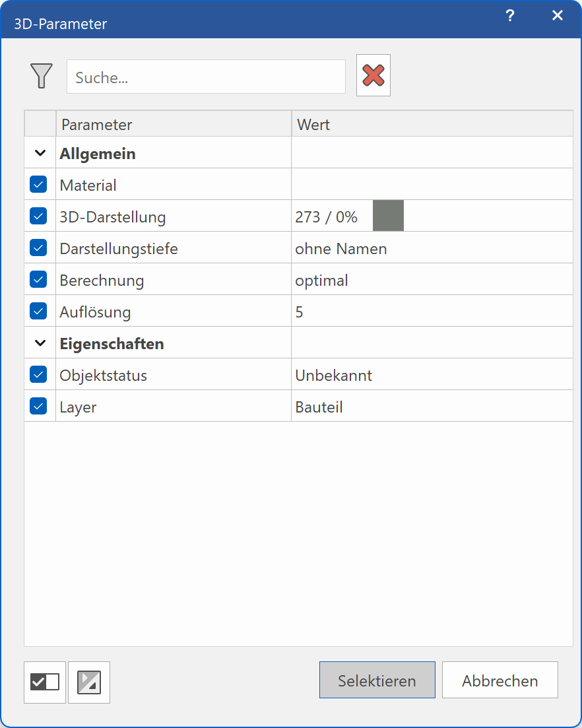Open help via the question mark icon
Viewport: 582px width, 728px height.
click(x=510, y=15)
